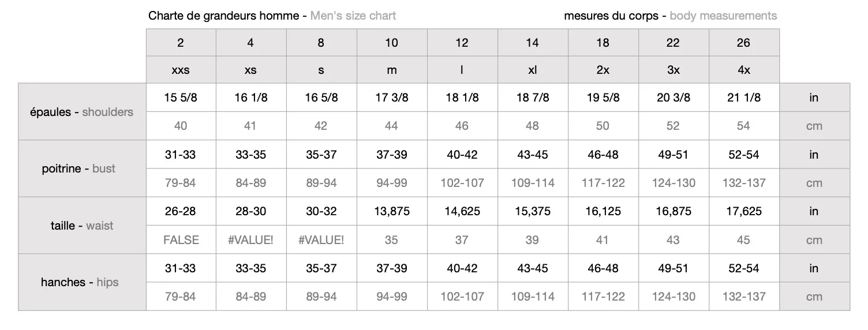The height and width of the screenshot is (330, 868).
Task: Click the shoulders cm cell showing 48
Action: [x=532, y=126]
